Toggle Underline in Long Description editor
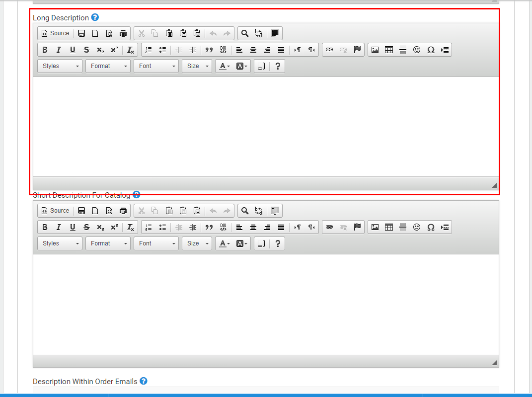 point(73,50)
